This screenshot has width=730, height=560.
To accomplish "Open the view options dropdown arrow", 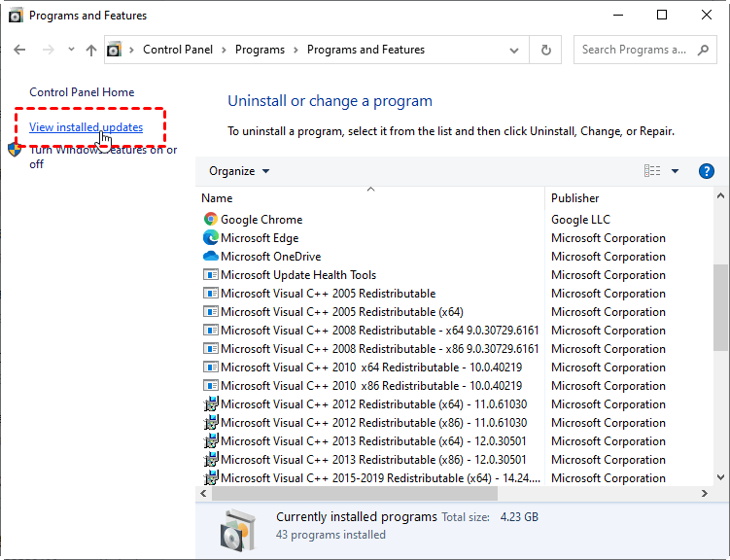I will (x=675, y=171).
